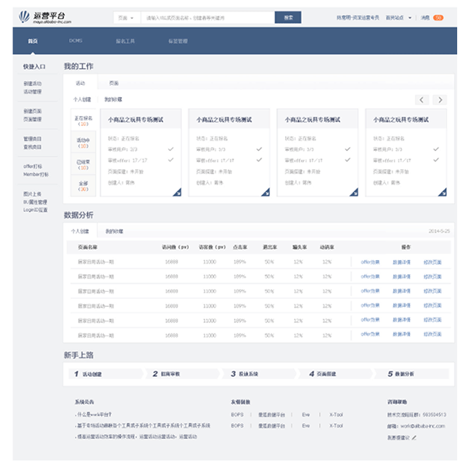472x476 pixels.
Task: Select the 首页 main navigation tab
Action: pyautogui.click(x=33, y=41)
